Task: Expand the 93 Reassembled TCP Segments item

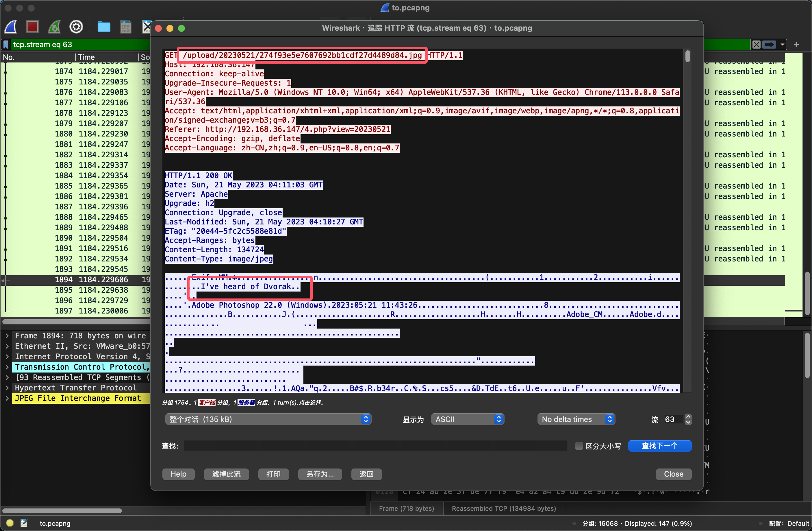Action: (x=7, y=377)
